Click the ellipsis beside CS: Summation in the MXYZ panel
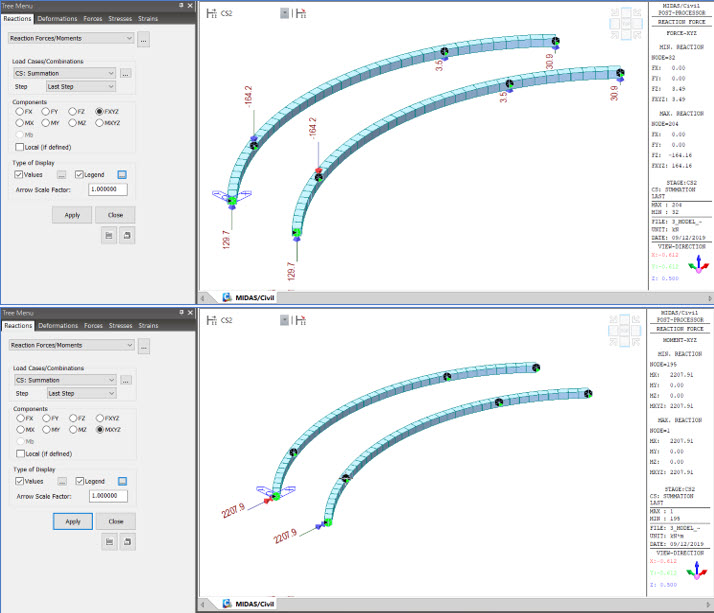Viewport: 714px width, 613px height. pyautogui.click(x=126, y=380)
